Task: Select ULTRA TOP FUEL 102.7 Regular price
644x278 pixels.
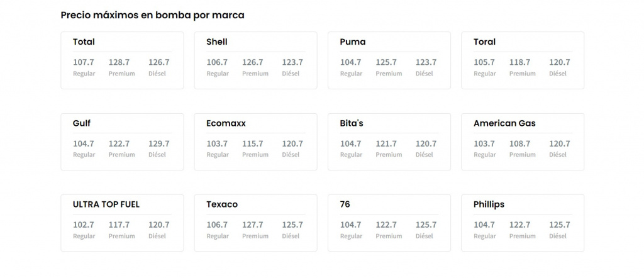Action: pyautogui.click(x=84, y=225)
